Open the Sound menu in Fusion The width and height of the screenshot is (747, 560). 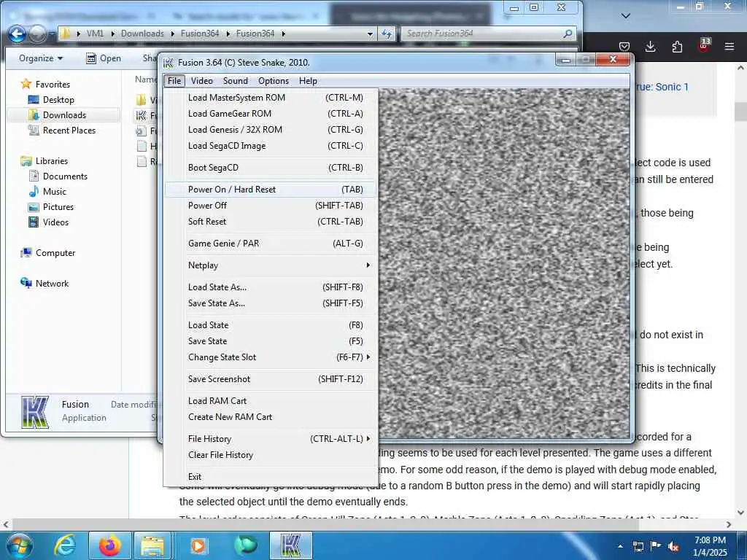click(236, 81)
